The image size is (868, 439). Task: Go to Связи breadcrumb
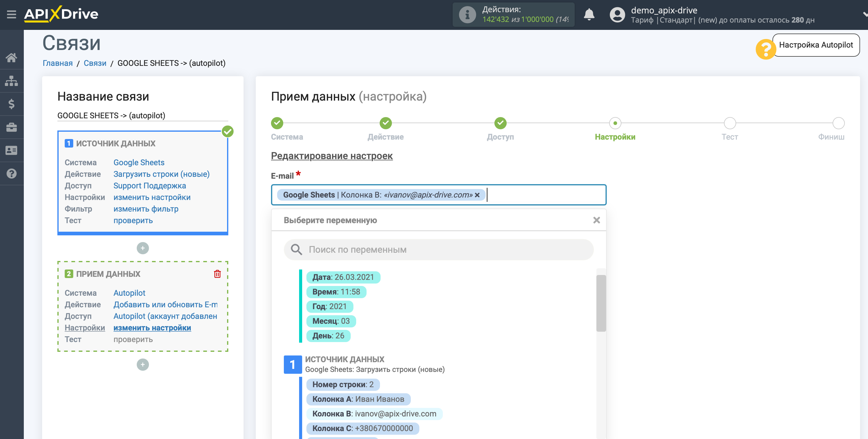tap(95, 63)
